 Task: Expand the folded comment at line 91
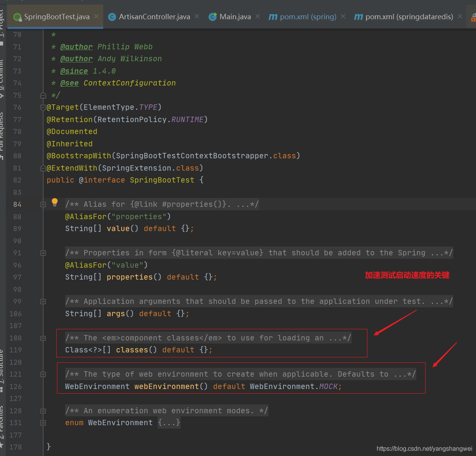point(43,253)
